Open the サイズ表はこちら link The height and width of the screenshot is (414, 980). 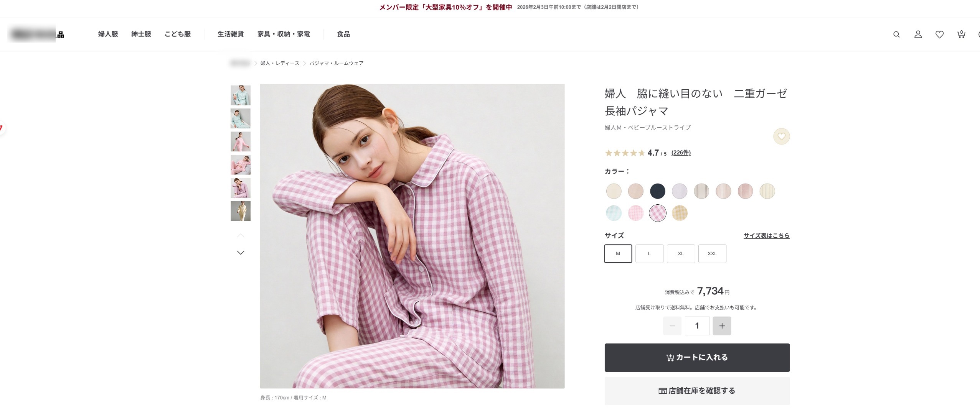[766, 236]
